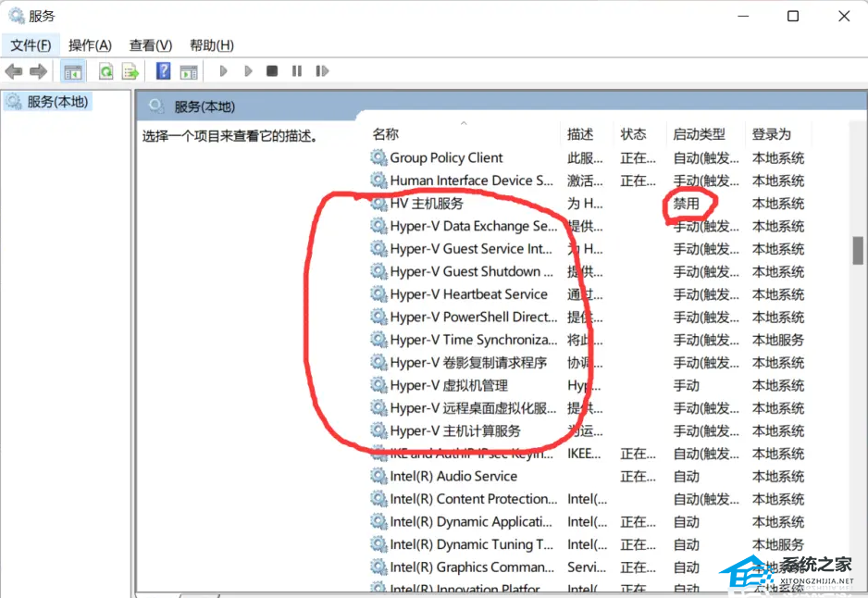This screenshot has width=868, height=598.
Task: Open the 文件(F) menu
Action: click(31, 45)
